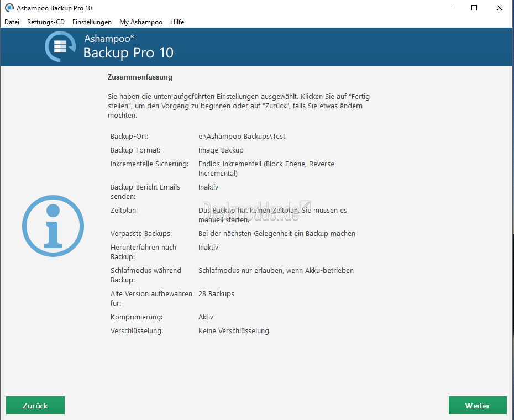Click the Alte Version aufbewahren für label
514x420 pixels.
point(151,298)
